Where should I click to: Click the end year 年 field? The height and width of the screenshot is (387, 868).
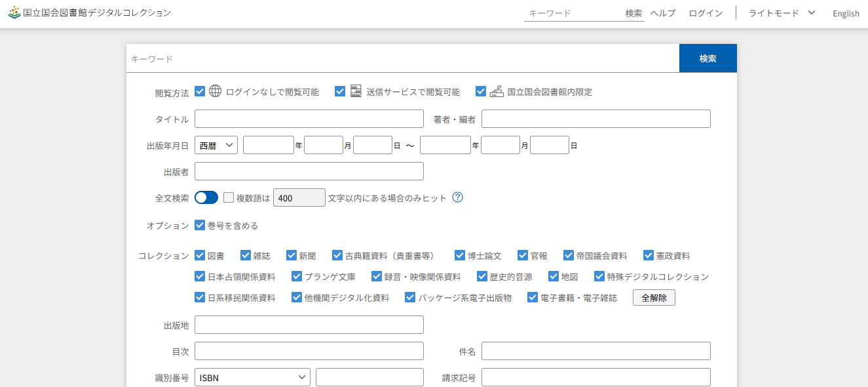point(445,145)
